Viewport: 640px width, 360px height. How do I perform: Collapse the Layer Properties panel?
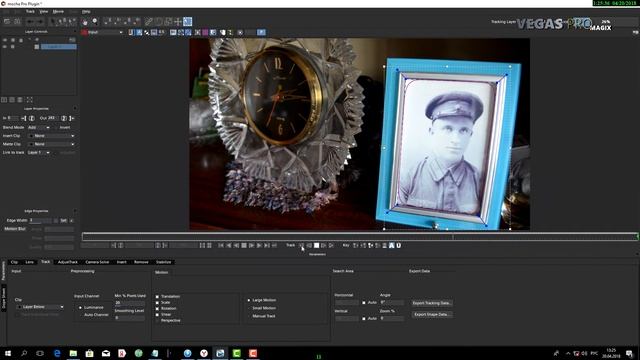pyautogui.click(x=75, y=109)
